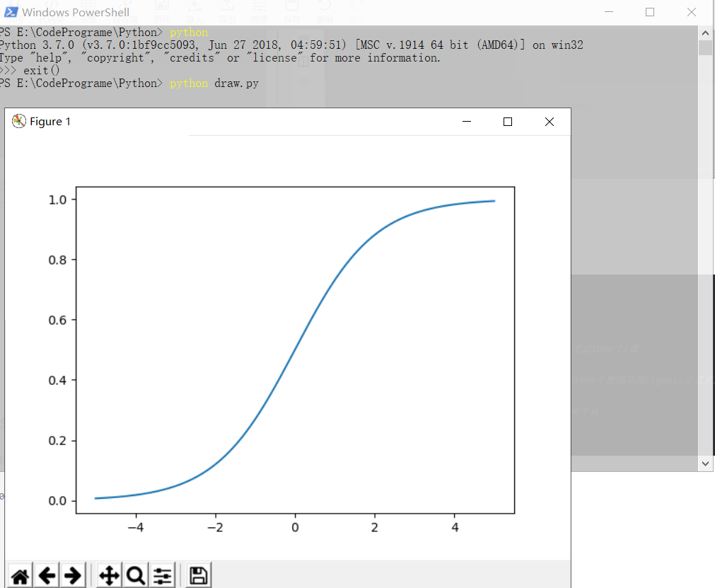Click x-axis tick label −4
715x588 pixels.
pos(136,528)
